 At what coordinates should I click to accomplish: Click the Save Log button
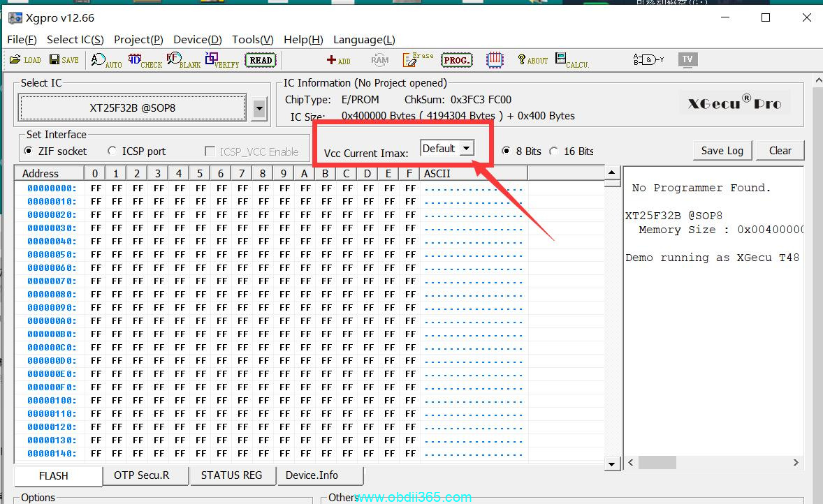[x=722, y=151]
